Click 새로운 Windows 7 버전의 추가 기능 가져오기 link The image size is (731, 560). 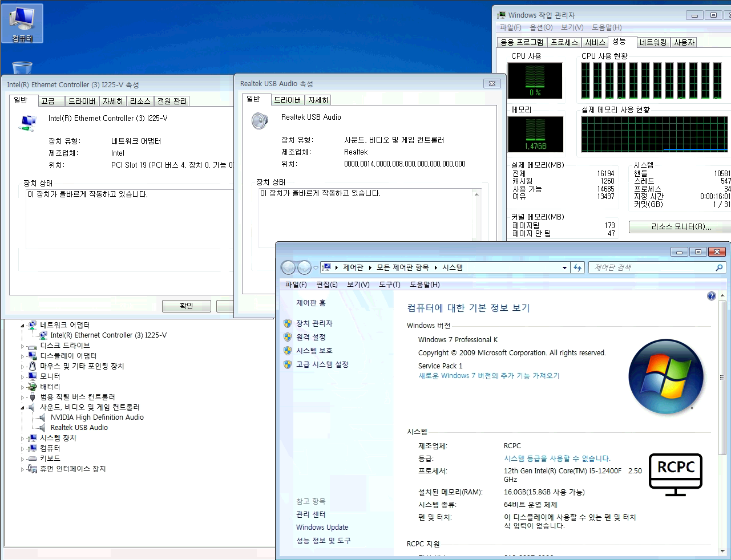[x=489, y=376]
